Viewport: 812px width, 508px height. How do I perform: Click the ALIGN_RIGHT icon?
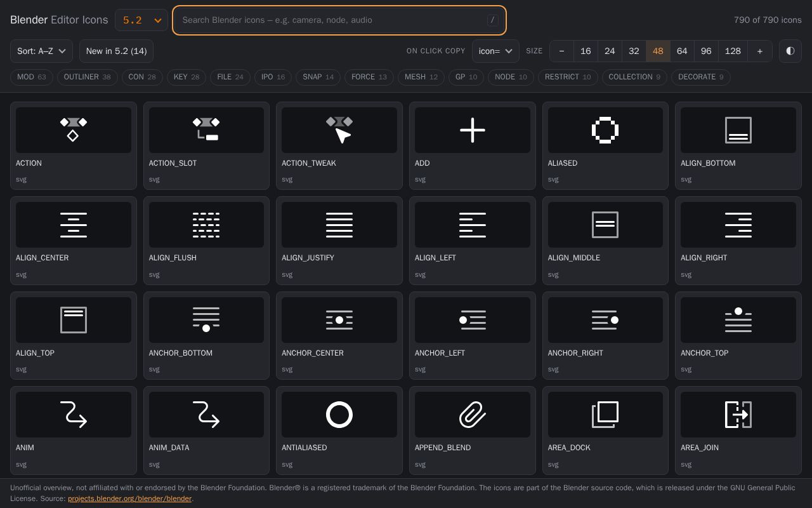(738, 241)
